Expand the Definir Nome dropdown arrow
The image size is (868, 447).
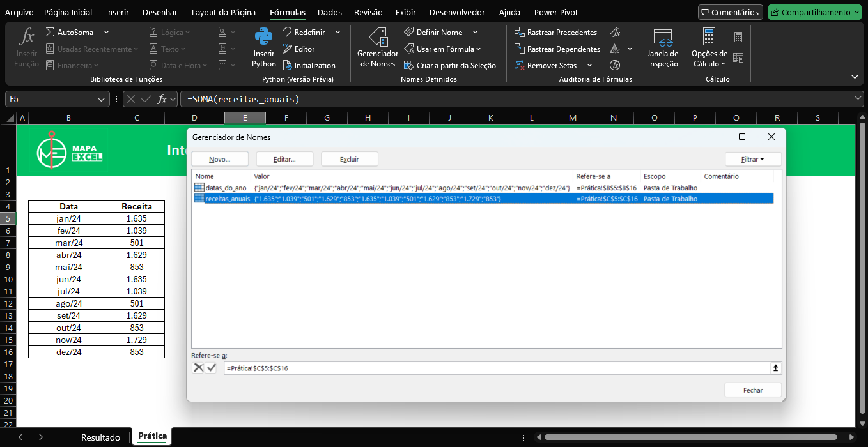[x=475, y=32]
